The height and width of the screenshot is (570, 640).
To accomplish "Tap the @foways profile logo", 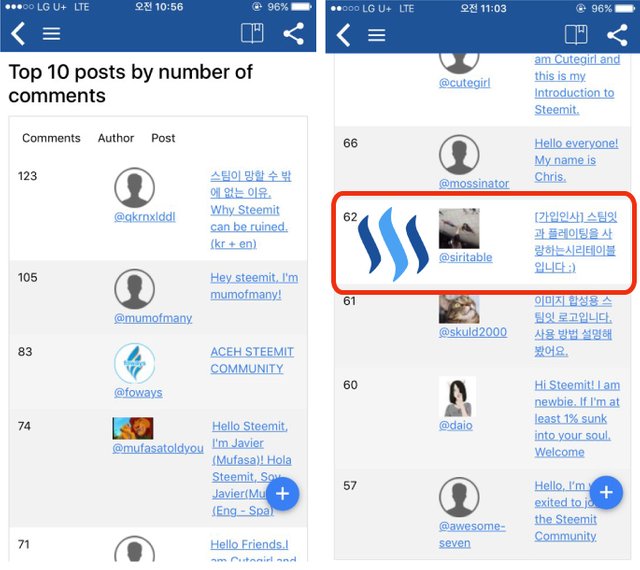I will tap(134, 363).
